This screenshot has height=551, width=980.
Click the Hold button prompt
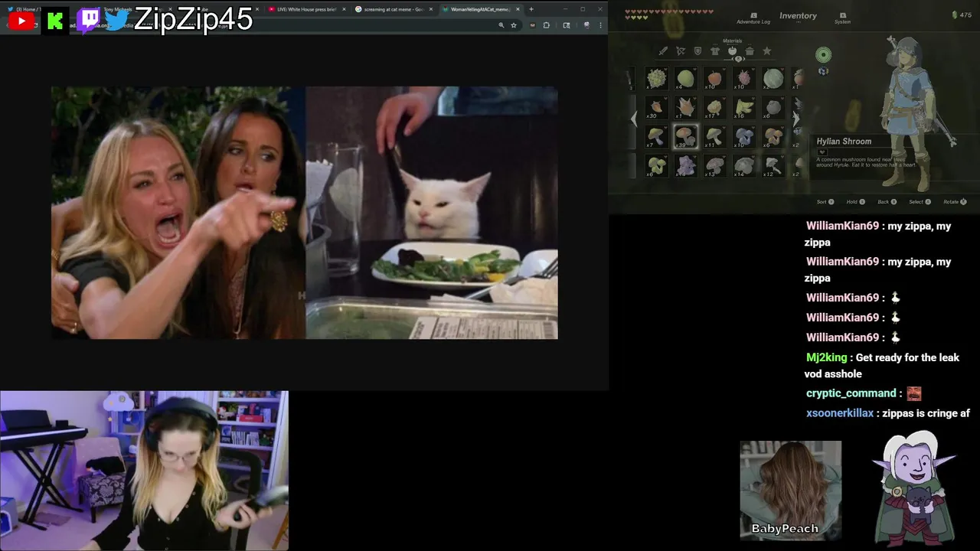855,202
